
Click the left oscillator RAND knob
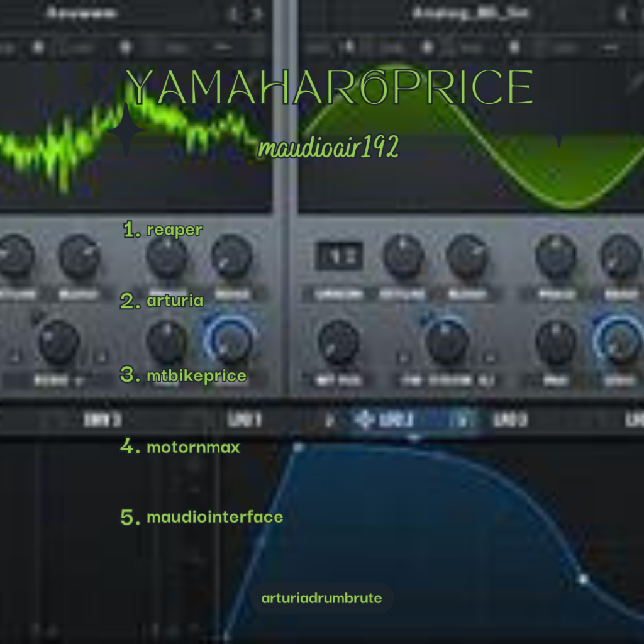click(231, 256)
